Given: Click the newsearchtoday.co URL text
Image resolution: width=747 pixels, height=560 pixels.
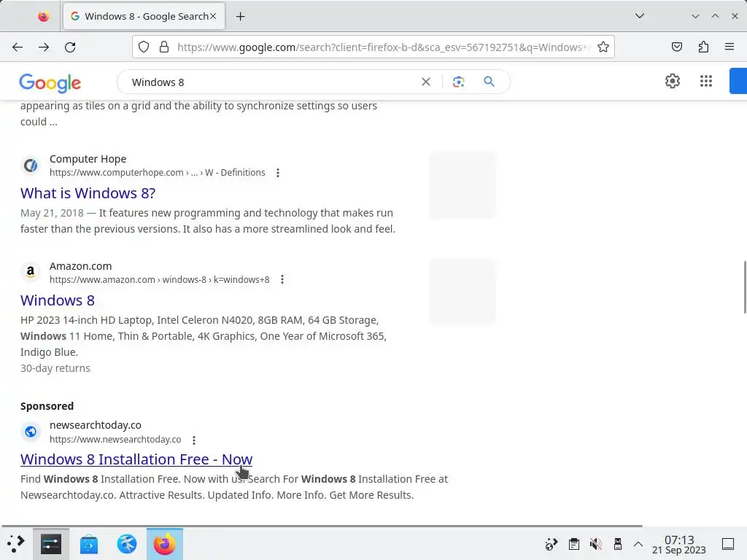Looking at the screenshot, I should pos(115,439).
